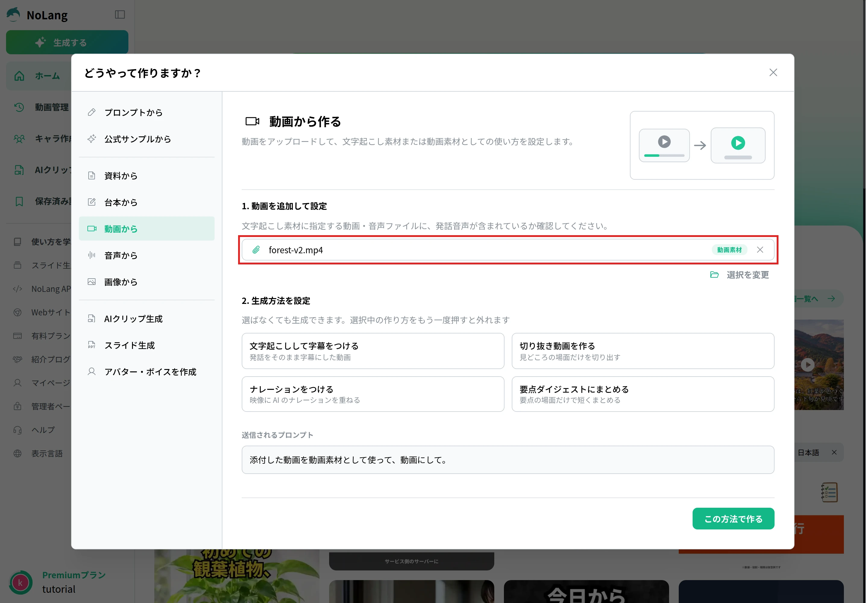Toggle 文字起こしして字幕をつける option
Image resolution: width=868 pixels, height=603 pixels.
[x=373, y=351]
